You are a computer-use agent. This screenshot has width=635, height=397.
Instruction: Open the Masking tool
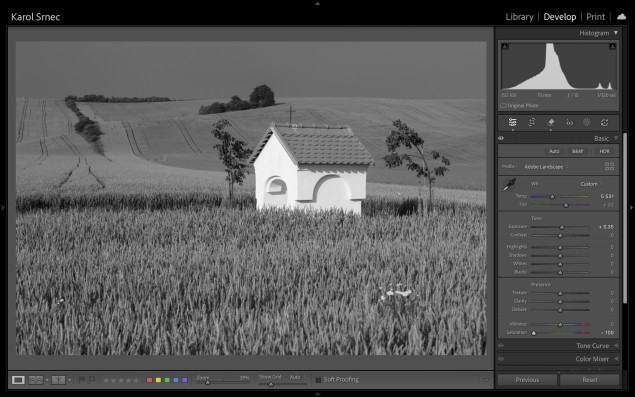pos(587,122)
